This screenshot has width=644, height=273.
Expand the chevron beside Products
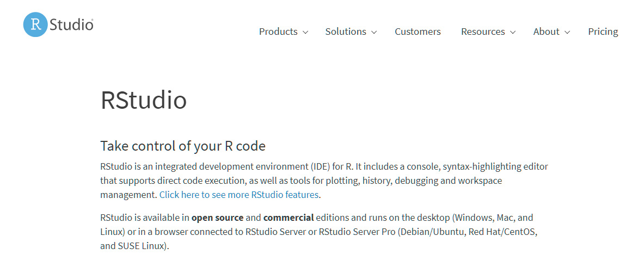click(x=305, y=33)
